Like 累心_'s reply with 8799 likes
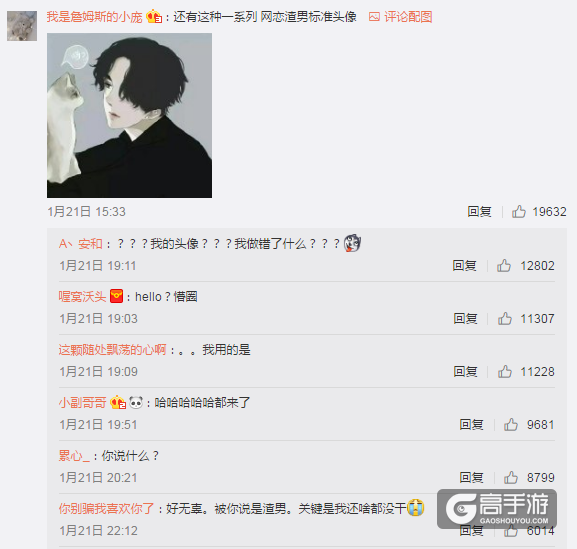 (511, 478)
